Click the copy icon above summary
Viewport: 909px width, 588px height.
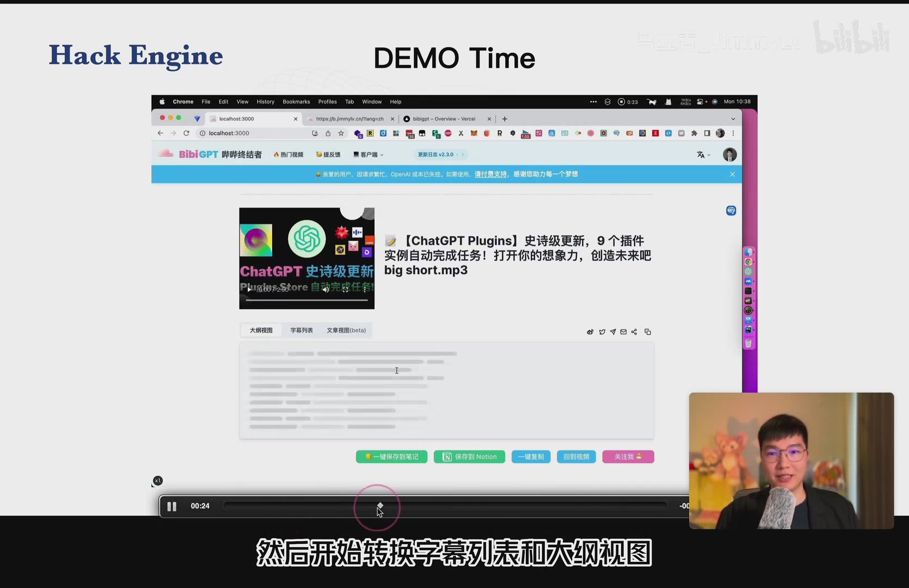tap(648, 332)
